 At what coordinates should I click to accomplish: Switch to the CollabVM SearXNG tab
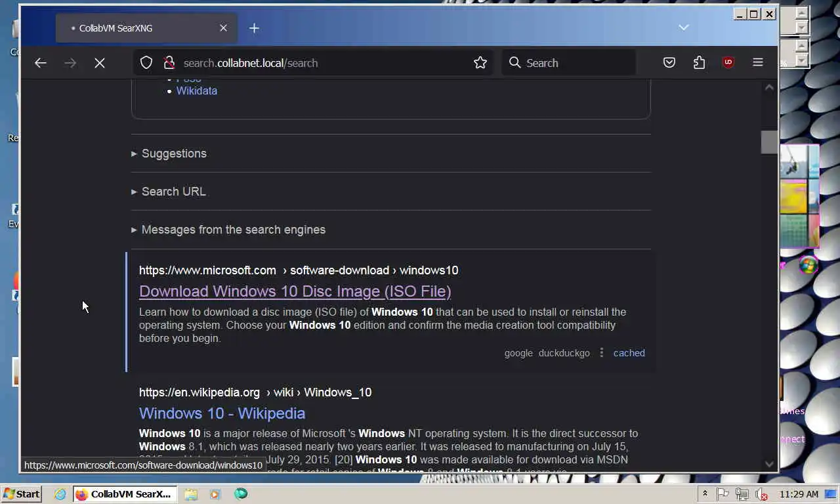[146, 28]
